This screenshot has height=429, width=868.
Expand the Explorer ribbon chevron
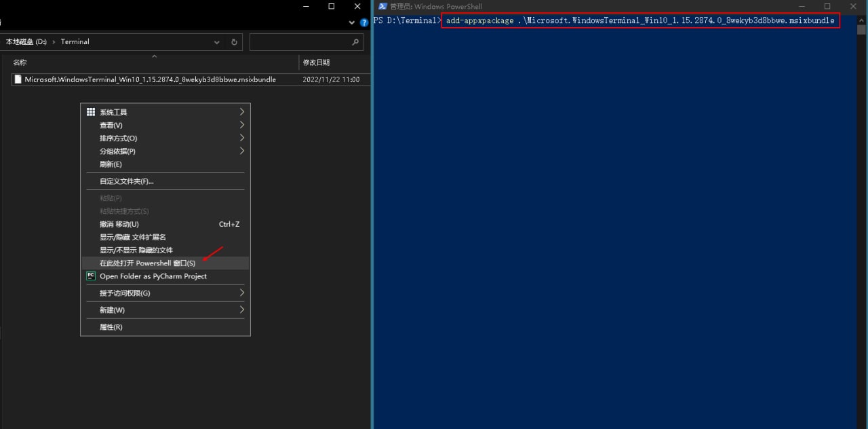(x=352, y=22)
